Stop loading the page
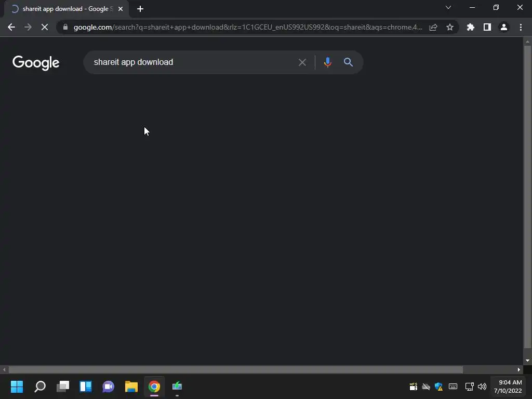The image size is (532, 399). click(x=45, y=27)
